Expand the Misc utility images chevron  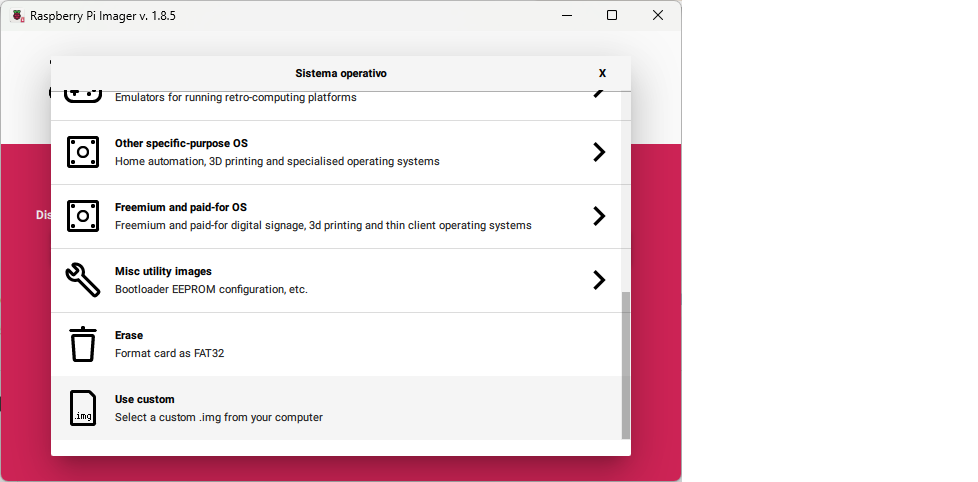(x=599, y=280)
